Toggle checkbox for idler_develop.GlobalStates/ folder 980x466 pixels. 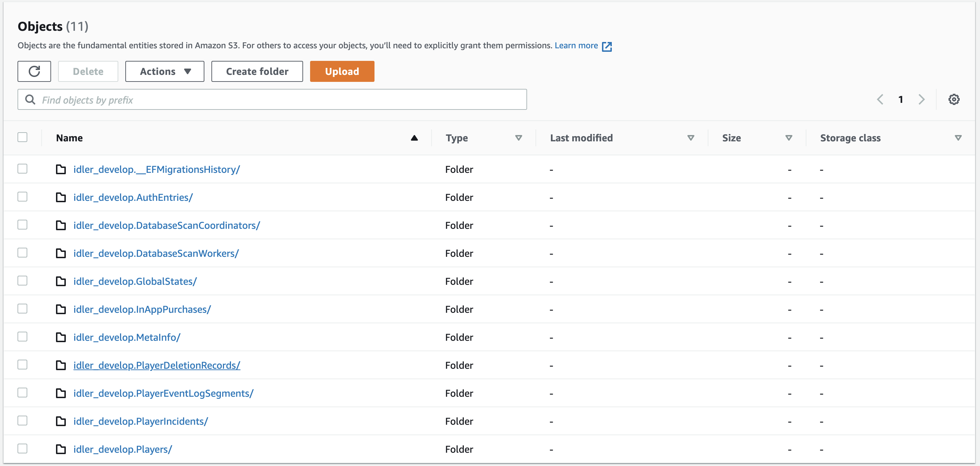[x=22, y=281]
